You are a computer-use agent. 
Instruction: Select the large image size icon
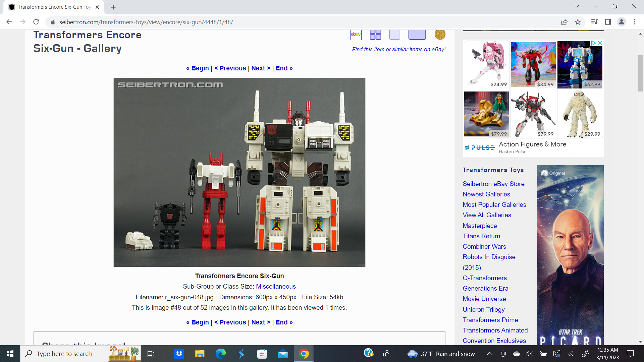point(417,35)
